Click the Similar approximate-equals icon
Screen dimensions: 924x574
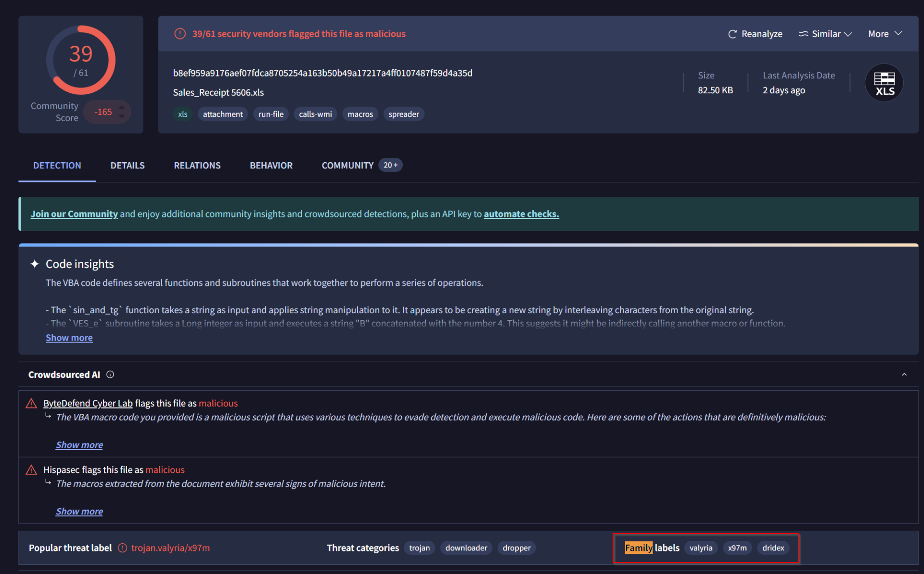(803, 34)
